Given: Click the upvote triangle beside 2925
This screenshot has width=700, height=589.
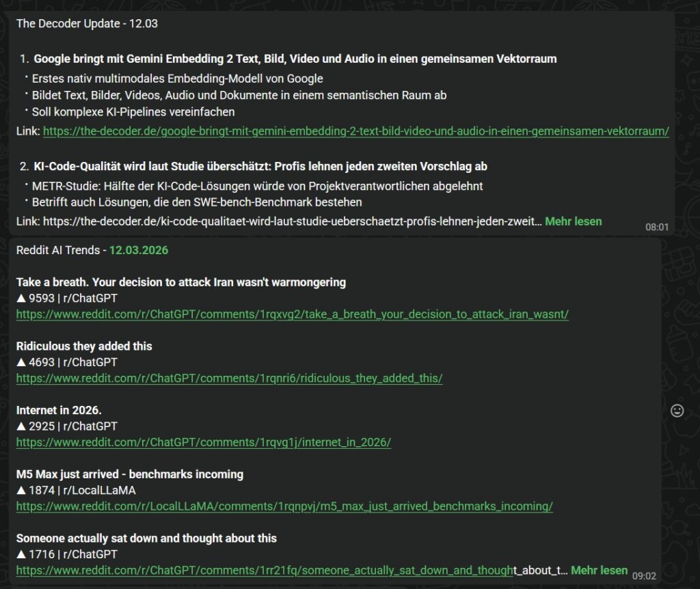Looking at the screenshot, I should click(21, 426).
